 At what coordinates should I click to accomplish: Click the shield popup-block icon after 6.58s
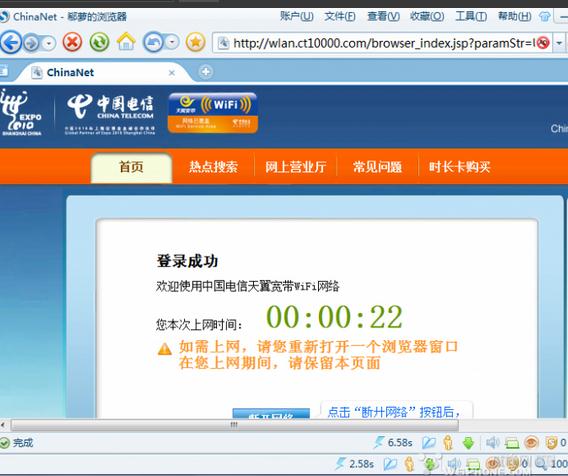click(x=551, y=443)
